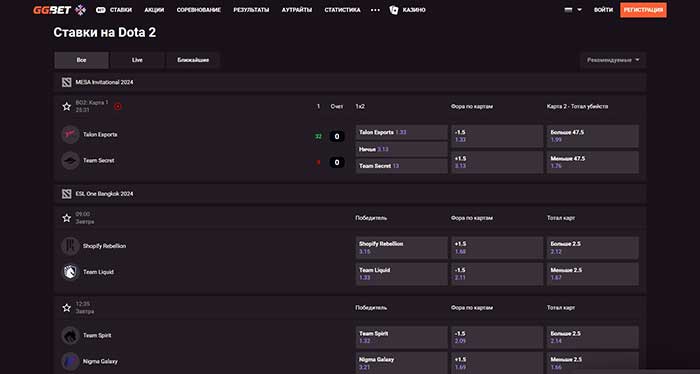The height and width of the screenshot is (374, 700).
Task: Open the three-dots more menu
Action: point(375,10)
